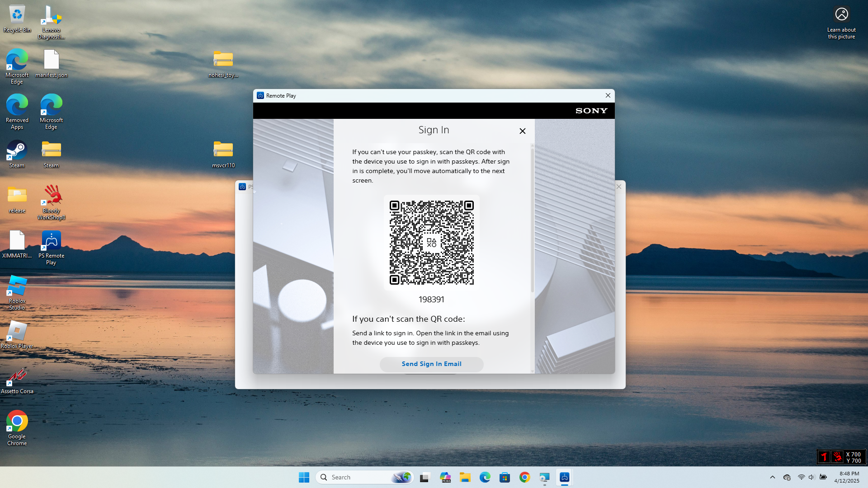Close the Sign In dialog with X
This screenshot has height=488, width=868.
pos(522,131)
